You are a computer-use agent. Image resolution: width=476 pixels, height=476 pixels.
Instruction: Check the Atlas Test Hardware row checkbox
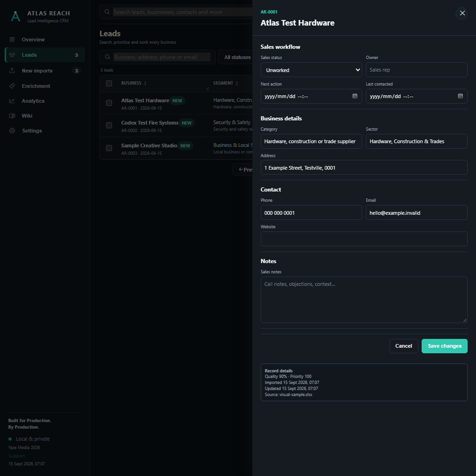[x=109, y=103]
